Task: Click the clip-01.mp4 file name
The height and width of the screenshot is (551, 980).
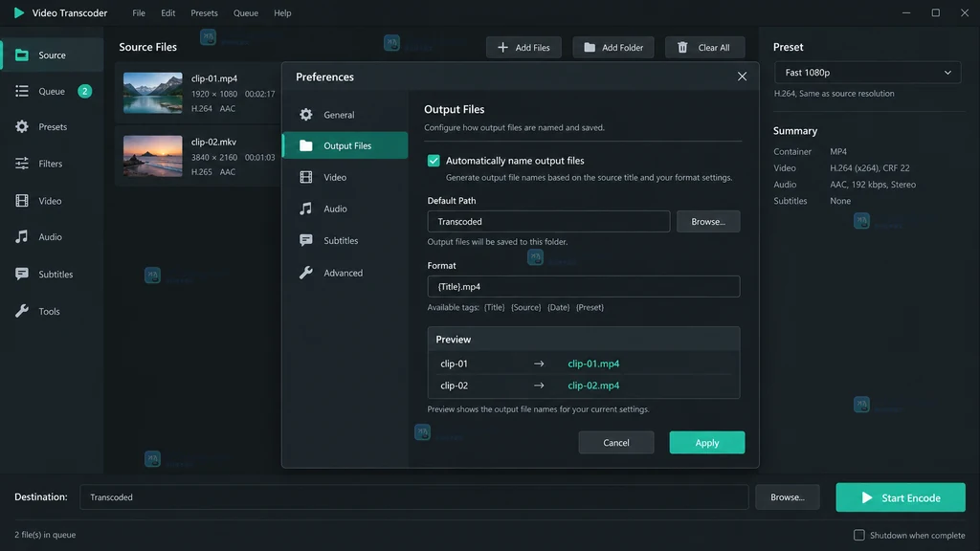Action: point(214,78)
